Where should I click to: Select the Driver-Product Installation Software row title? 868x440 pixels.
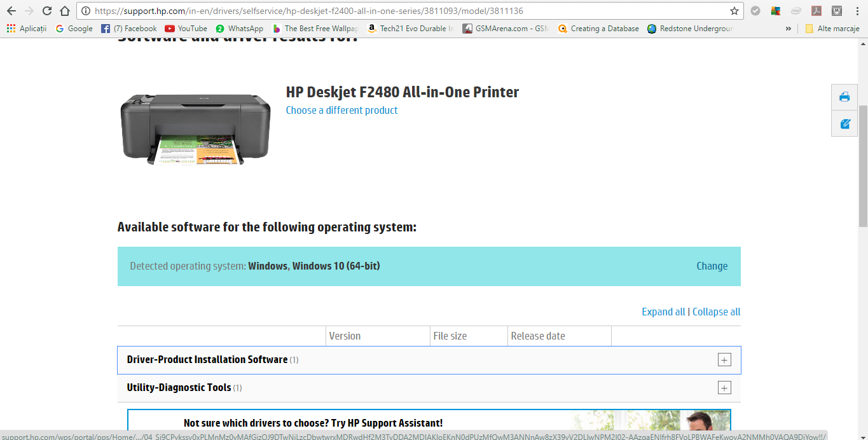point(207,359)
